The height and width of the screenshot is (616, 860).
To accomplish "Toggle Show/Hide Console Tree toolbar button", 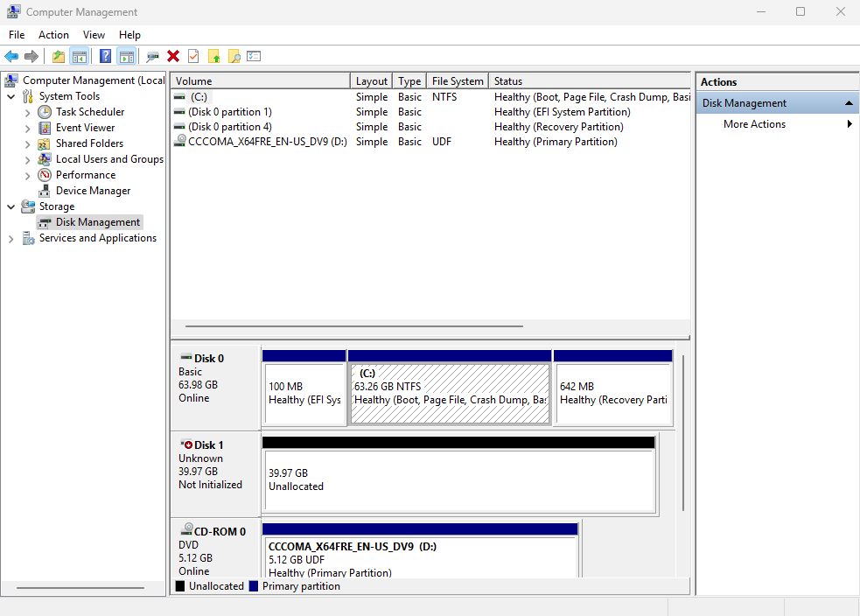I will point(80,56).
